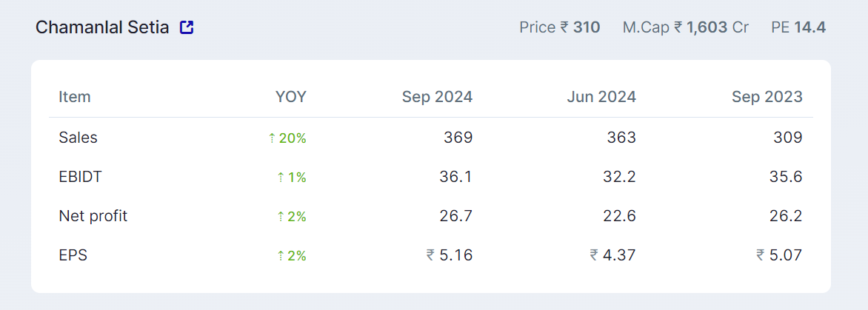Click the Sales row label
The image size is (868, 310).
click(78, 138)
